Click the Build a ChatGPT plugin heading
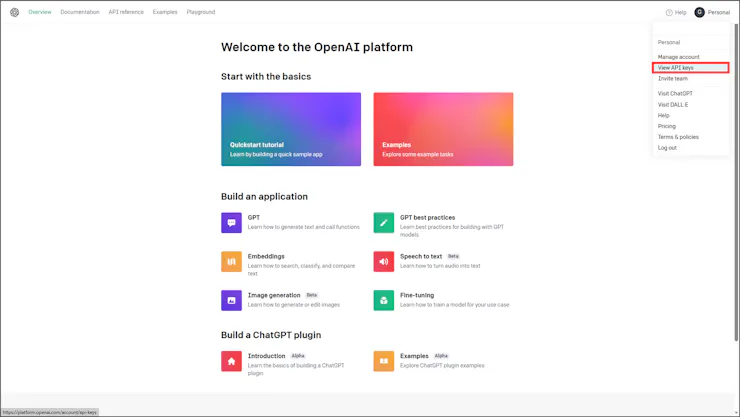This screenshot has height=417, width=740. (x=271, y=335)
